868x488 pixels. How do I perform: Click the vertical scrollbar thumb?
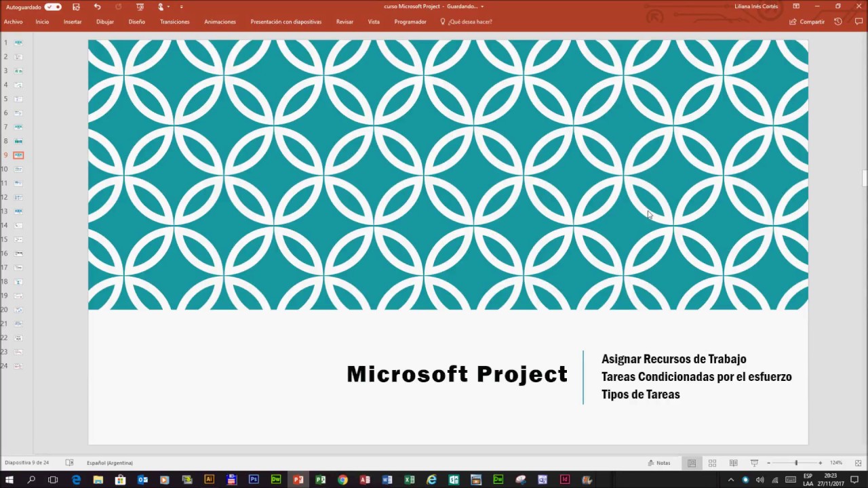coord(865,178)
